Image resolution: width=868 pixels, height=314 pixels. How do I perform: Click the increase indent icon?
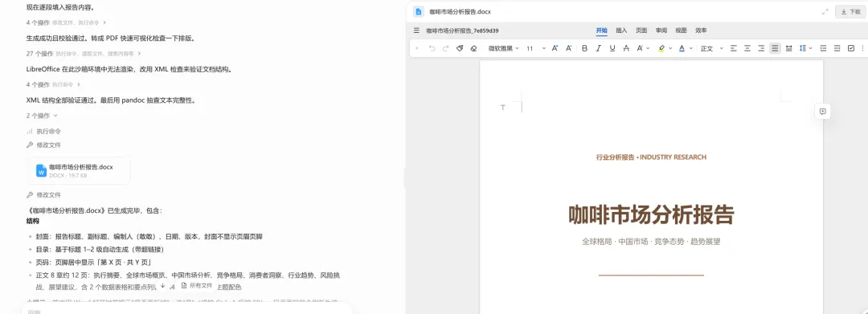pos(837,49)
